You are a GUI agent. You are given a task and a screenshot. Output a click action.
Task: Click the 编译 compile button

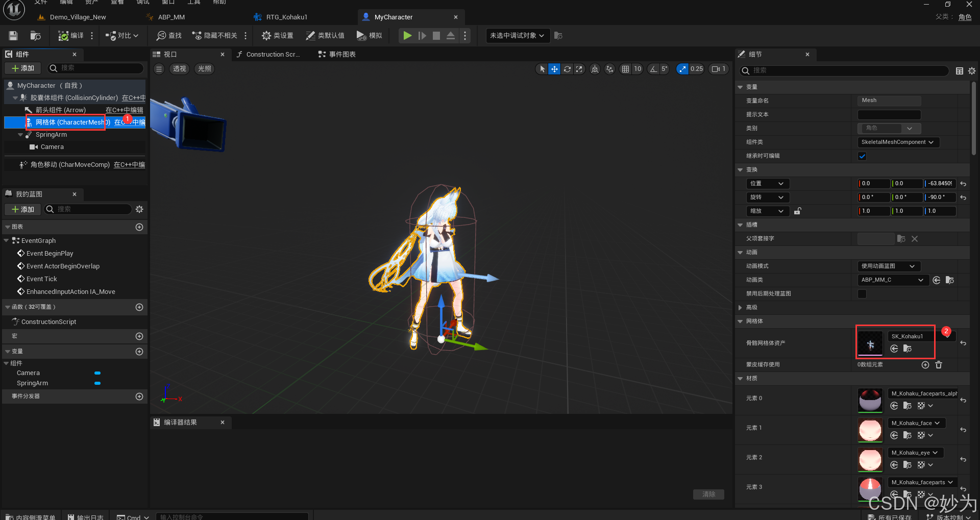[x=71, y=36]
